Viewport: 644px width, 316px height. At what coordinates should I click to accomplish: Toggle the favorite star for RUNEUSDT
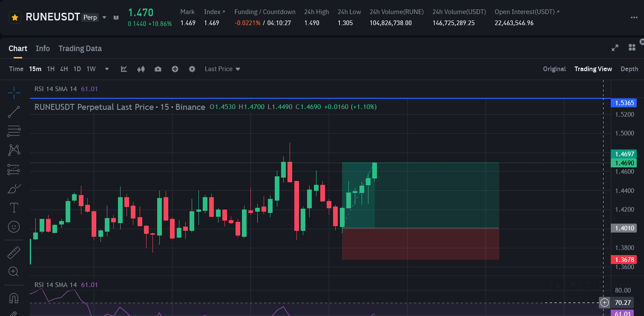click(x=15, y=17)
